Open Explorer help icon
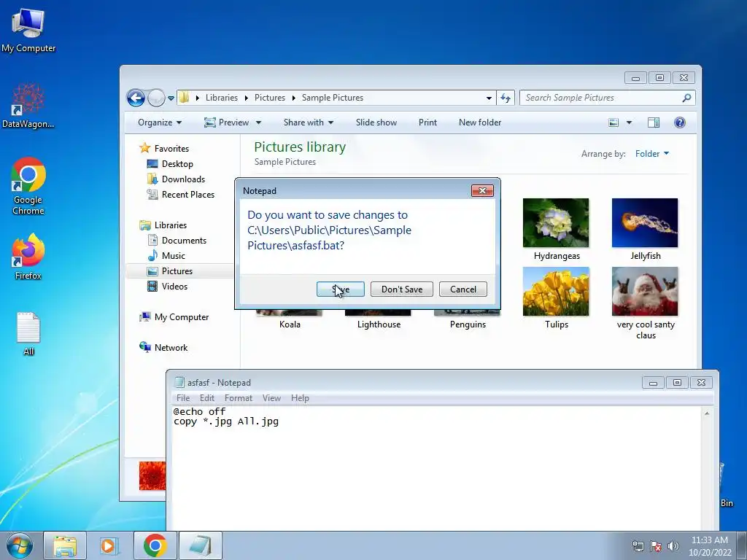 [x=680, y=122]
